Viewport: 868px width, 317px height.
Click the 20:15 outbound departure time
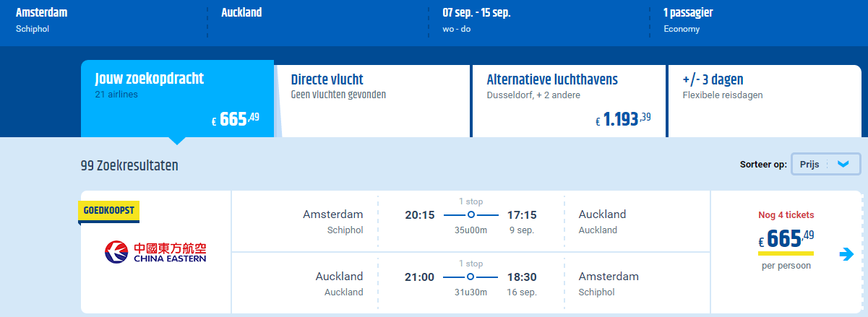(x=420, y=215)
